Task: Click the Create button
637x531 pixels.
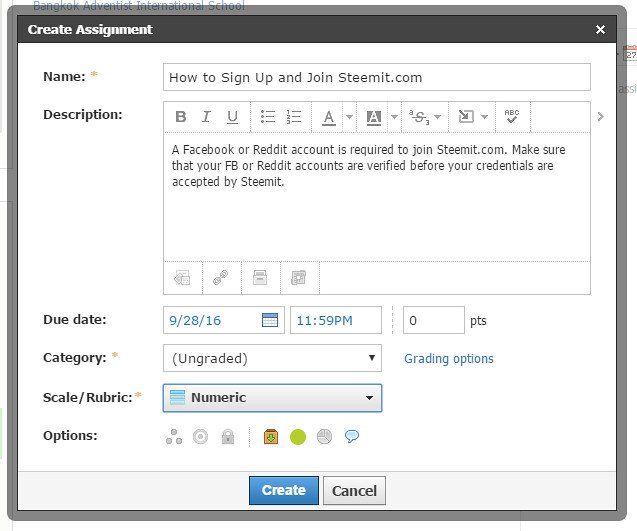Action: (x=284, y=490)
